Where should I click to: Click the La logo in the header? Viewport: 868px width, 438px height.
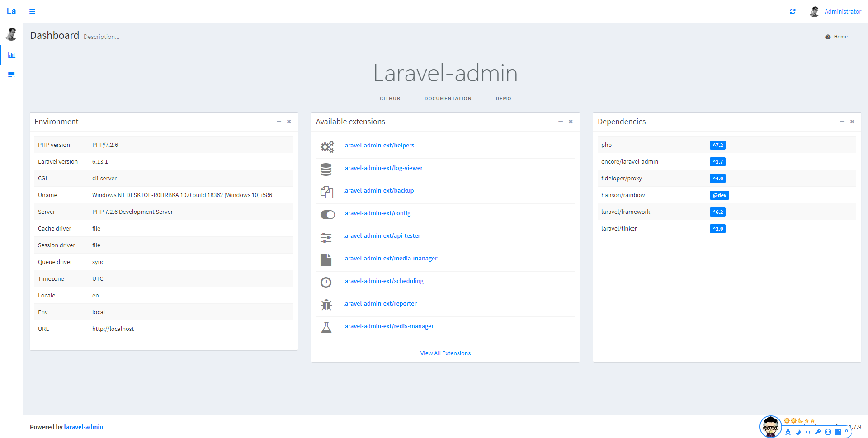coord(11,11)
